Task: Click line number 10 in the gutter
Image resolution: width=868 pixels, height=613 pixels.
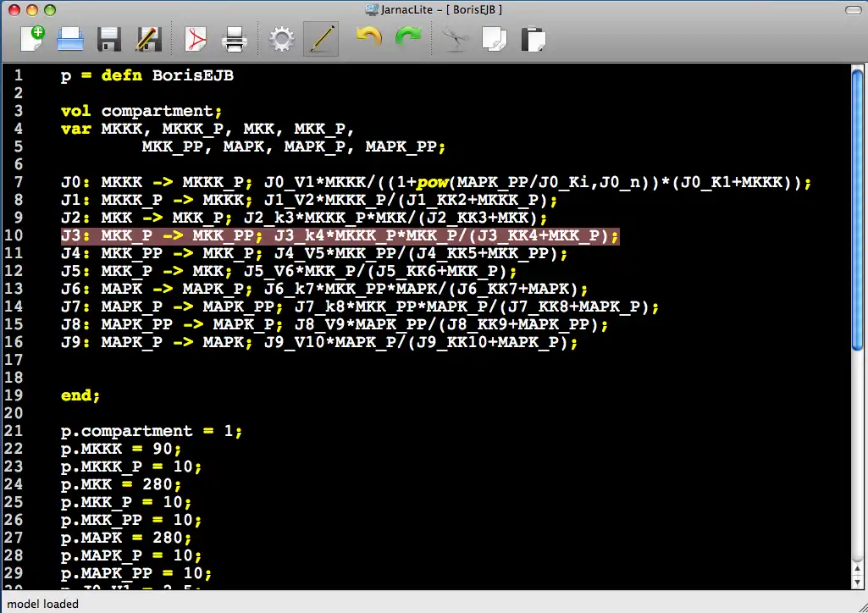Action: click(14, 235)
